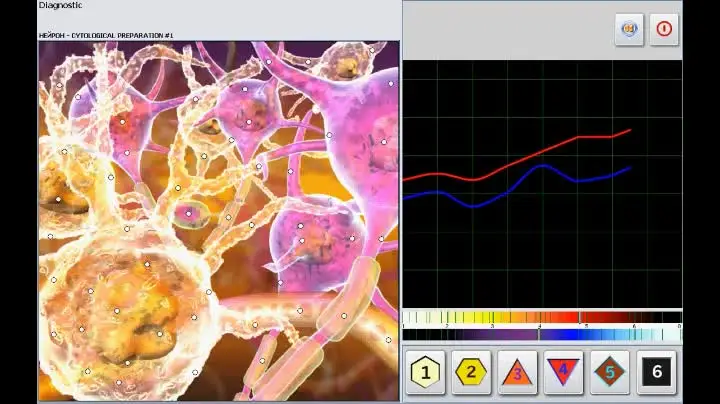Image resolution: width=720 pixels, height=404 pixels.
Task: Click the 'CYTOLOGICAL PREPARATION #1' heading
Action: point(122,35)
